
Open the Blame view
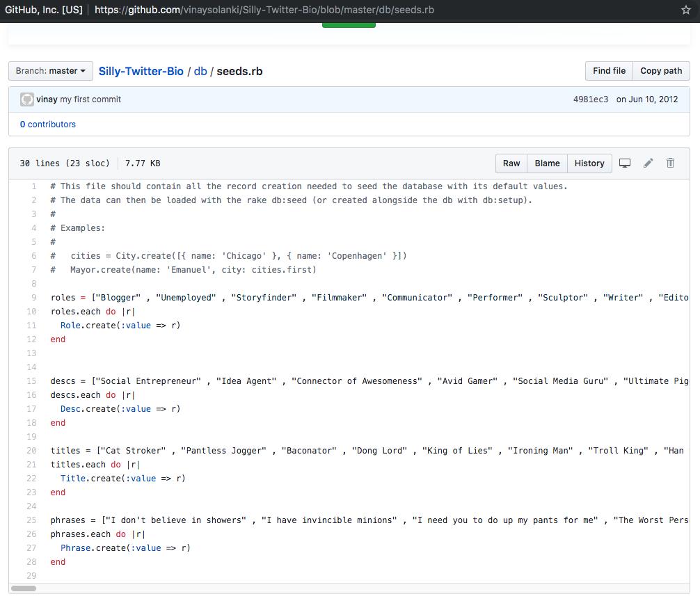click(x=547, y=163)
